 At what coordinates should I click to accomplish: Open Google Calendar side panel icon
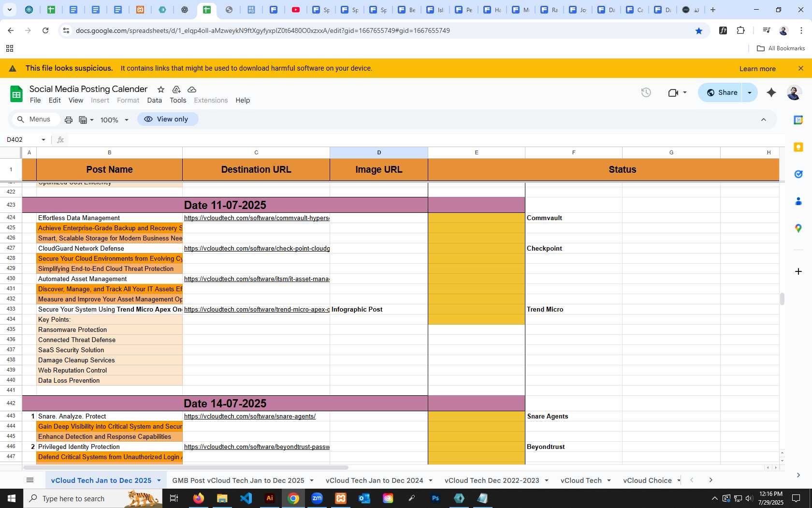(798, 120)
